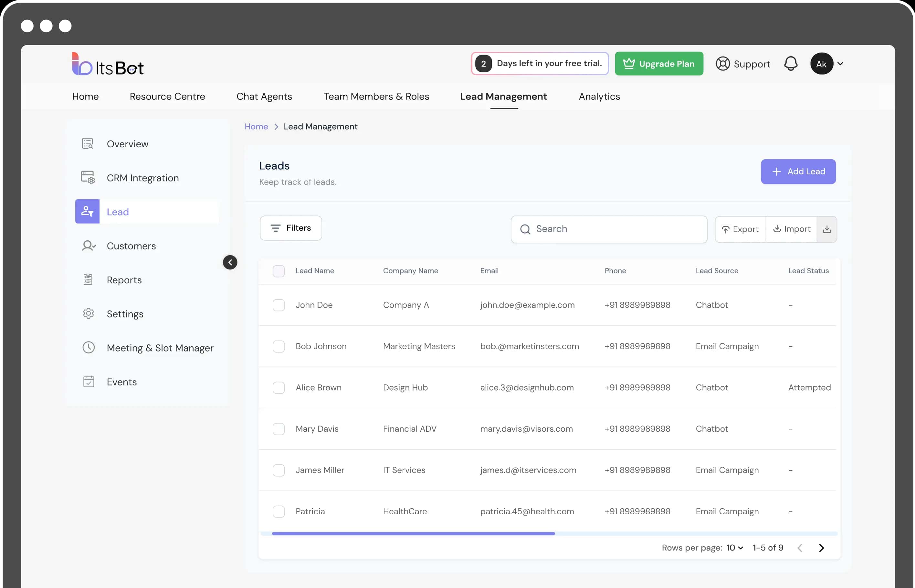Click the notification bell icon
This screenshot has width=915, height=588.
click(791, 64)
